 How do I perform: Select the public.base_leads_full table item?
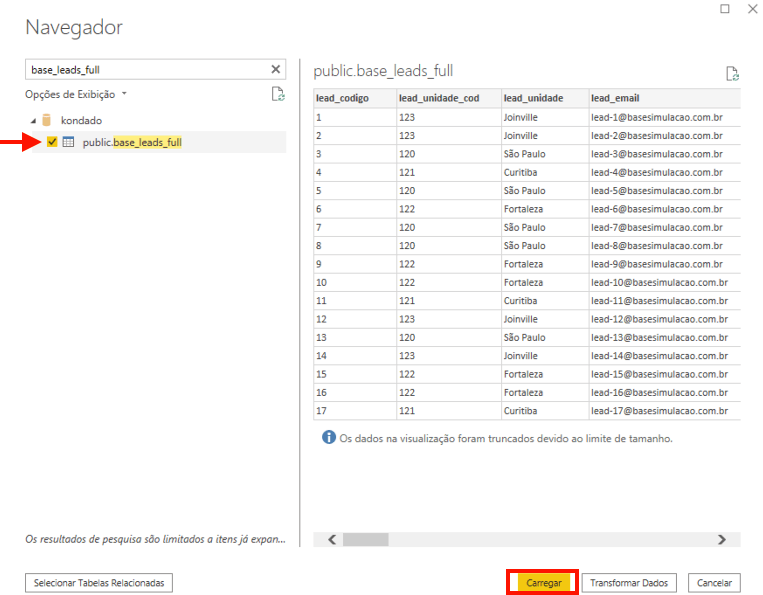pos(132,143)
